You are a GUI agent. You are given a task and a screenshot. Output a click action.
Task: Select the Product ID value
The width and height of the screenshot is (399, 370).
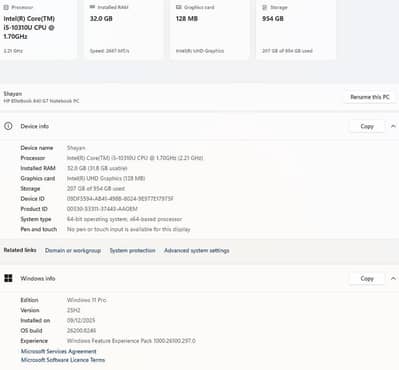click(x=102, y=209)
